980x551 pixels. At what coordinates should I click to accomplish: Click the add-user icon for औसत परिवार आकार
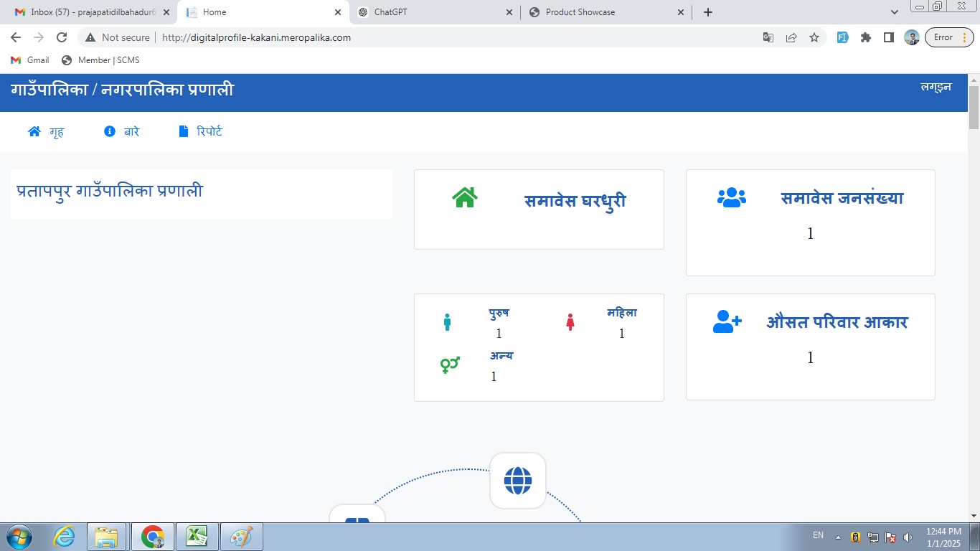(727, 321)
